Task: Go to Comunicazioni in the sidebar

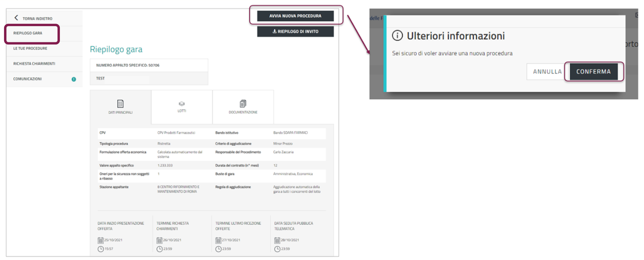Action: pos(28,79)
